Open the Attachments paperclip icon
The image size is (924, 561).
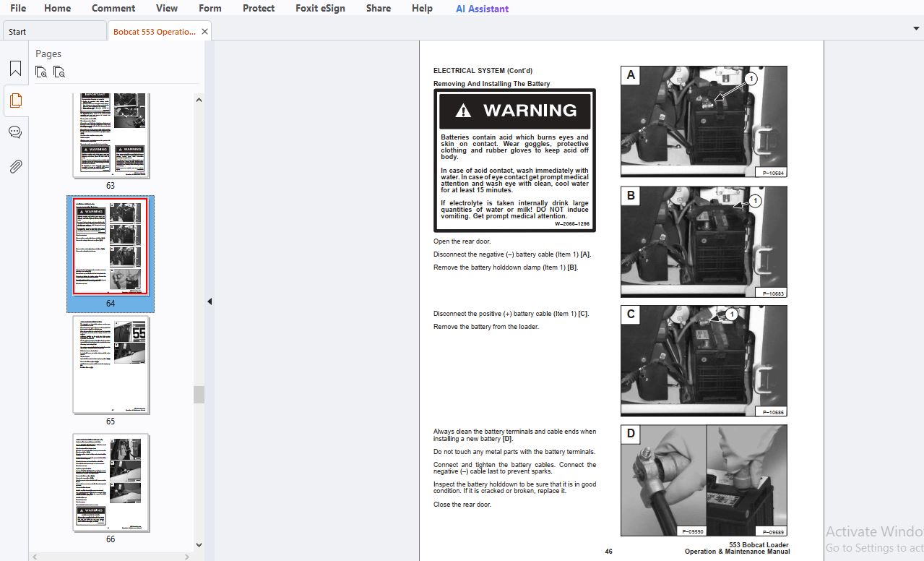[15, 166]
